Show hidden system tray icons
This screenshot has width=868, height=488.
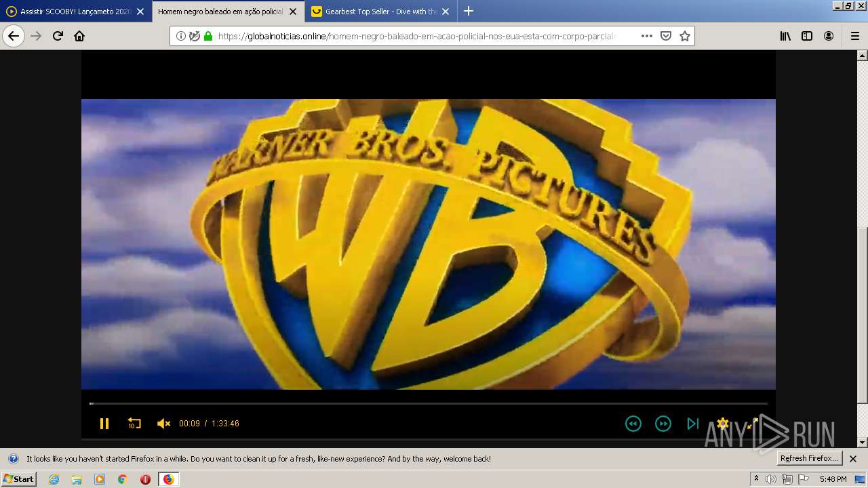pyautogui.click(x=757, y=479)
